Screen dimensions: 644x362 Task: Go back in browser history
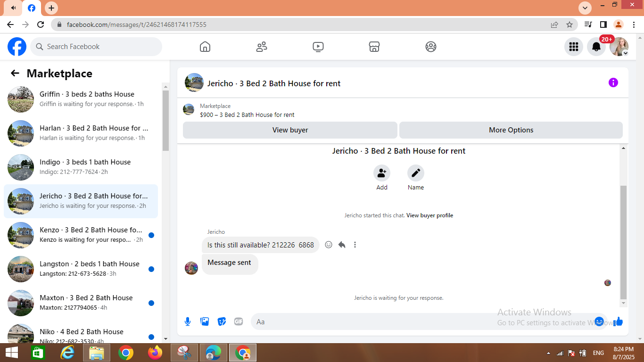10,25
